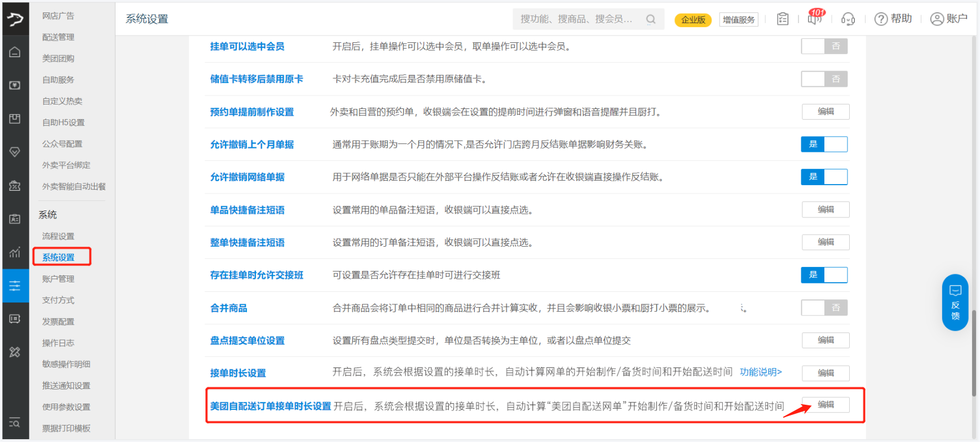This screenshot has width=980, height=442.
Task: Click the 企业版 badge
Action: pyautogui.click(x=693, y=20)
